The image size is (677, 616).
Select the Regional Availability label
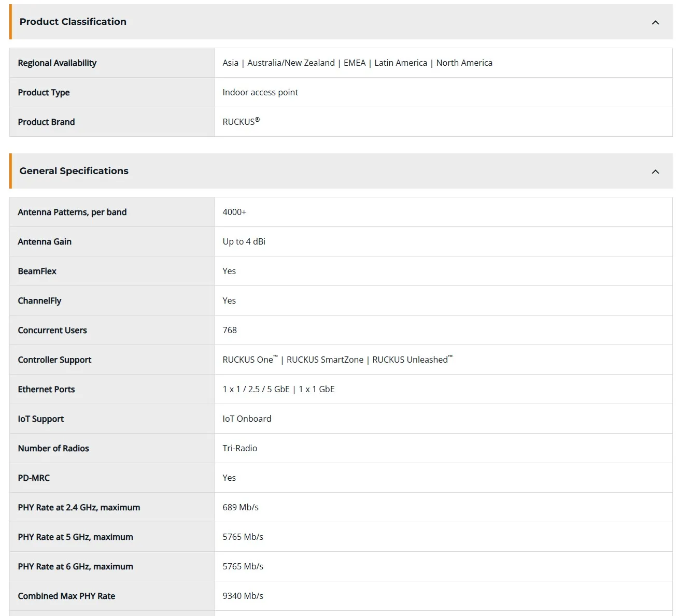[x=57, y=63]
